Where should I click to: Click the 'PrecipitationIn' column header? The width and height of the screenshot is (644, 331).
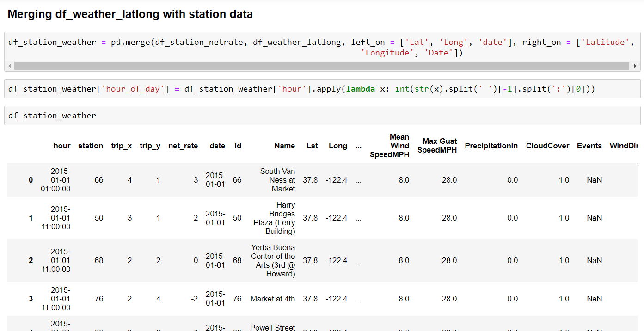(x=491, y=146)
